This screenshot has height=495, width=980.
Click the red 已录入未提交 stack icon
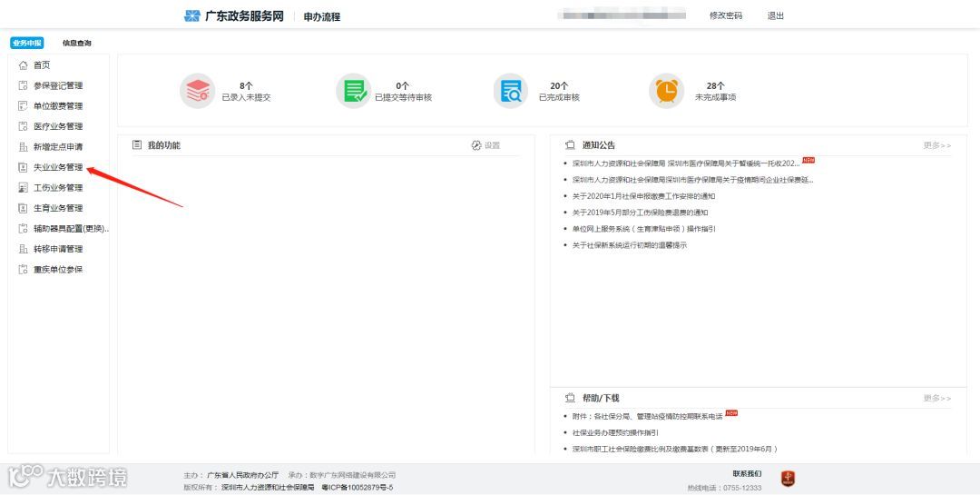pyautogui.click(x=198, y=92)
